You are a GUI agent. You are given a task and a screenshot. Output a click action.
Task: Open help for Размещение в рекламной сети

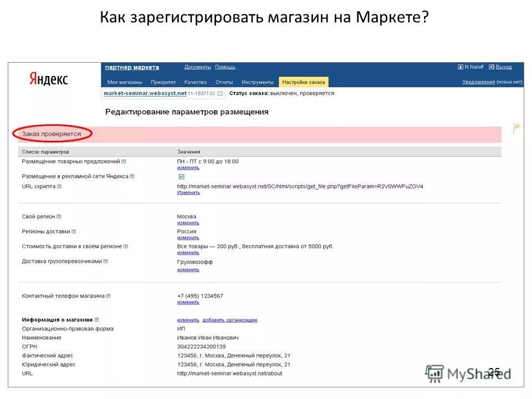tap(132, 176)
